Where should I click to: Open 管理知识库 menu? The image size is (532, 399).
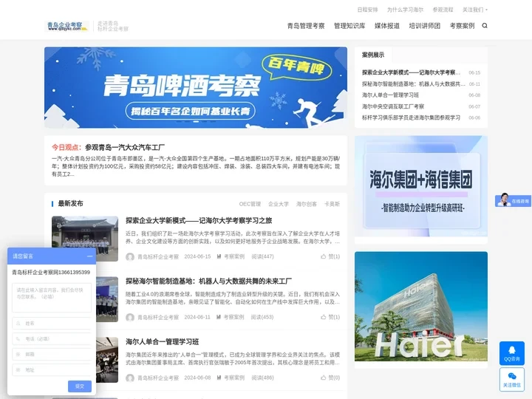click(349, 26)
